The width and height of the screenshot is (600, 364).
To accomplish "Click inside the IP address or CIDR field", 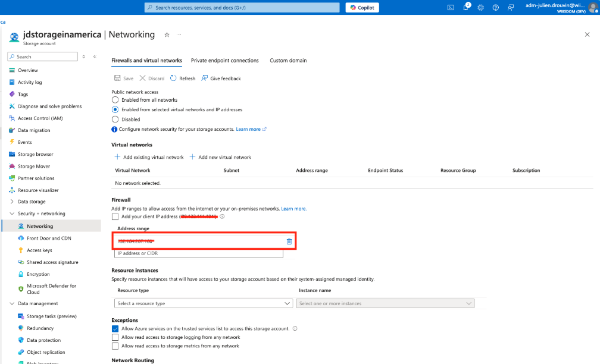I will [x=199, y=253].
